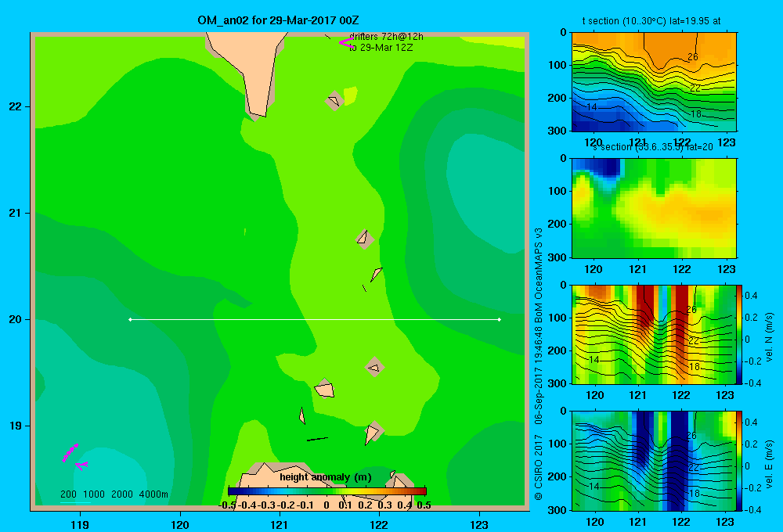Click latitude label 21 on the main map
Viewport: 783px width, 532px height.
click(x=16, y=213)
